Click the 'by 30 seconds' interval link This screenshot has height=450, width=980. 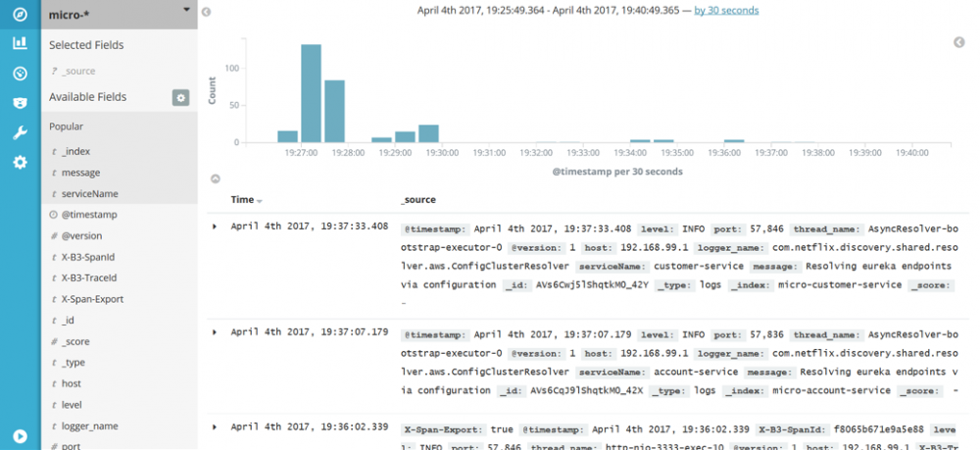726,11
